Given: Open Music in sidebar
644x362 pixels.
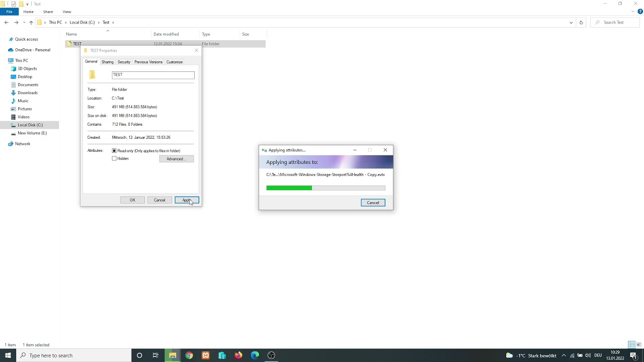Looking at the screenshot, I should [x=23, y=101].
